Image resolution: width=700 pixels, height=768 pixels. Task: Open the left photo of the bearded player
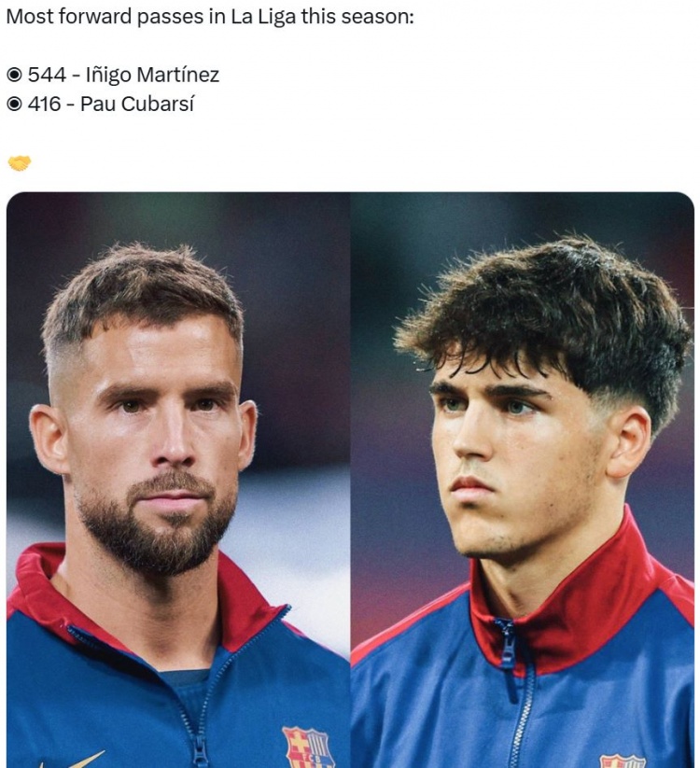coord(178,480)
